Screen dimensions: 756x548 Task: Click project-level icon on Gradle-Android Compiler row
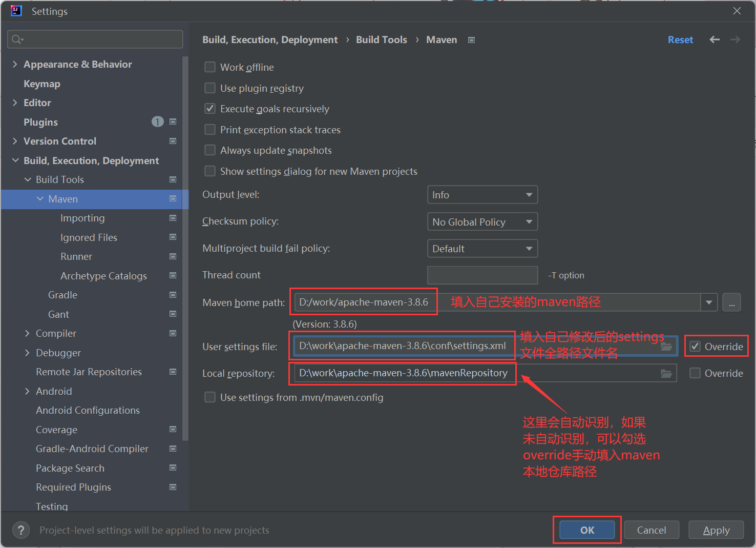(x=173, y=449)
